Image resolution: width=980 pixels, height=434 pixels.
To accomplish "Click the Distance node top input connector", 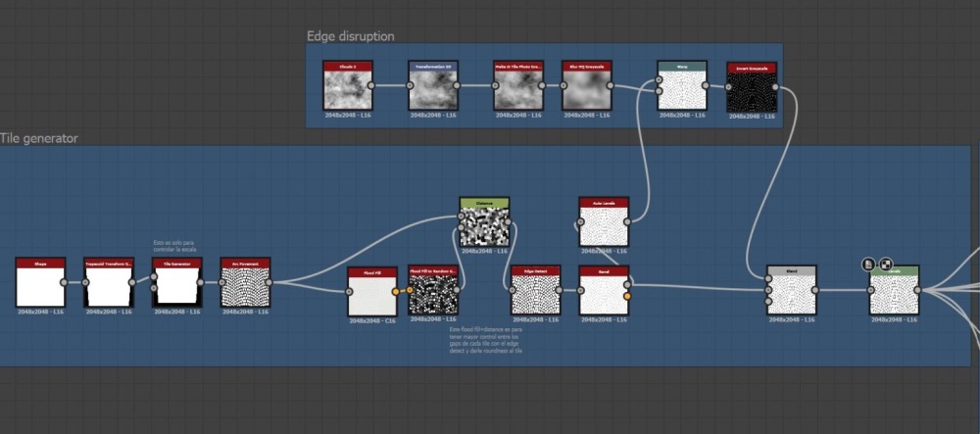I will [462, 217].
